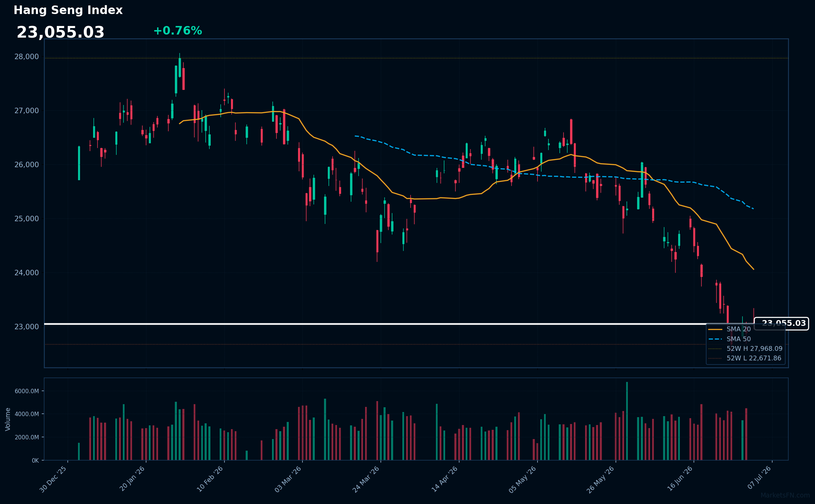Click the 05 May '26 date label

click(x=522, y=479)
